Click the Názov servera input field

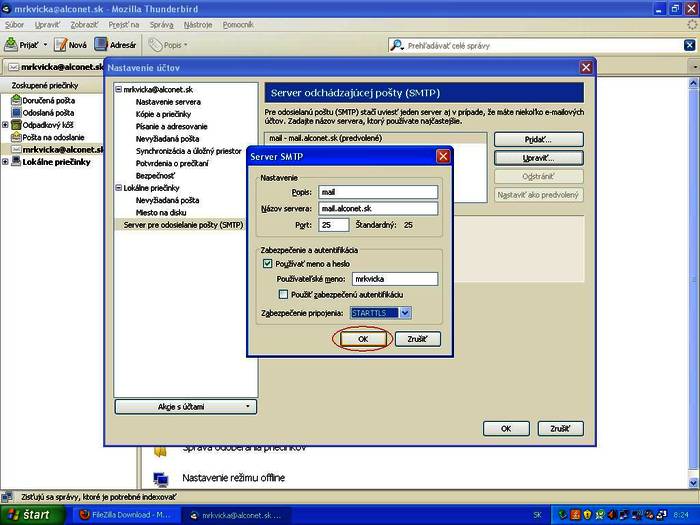tap(378, 208)
